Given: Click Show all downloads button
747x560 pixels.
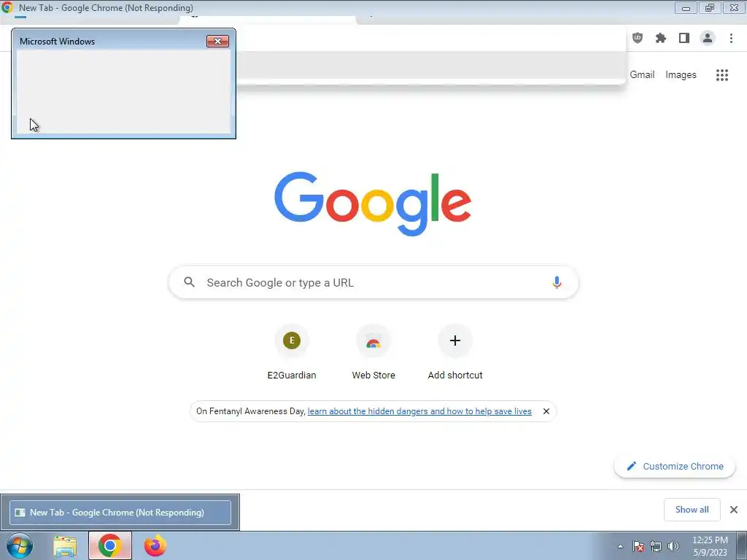Looking at the screenshot, I should pyautogui.click(x=692, y=510).
